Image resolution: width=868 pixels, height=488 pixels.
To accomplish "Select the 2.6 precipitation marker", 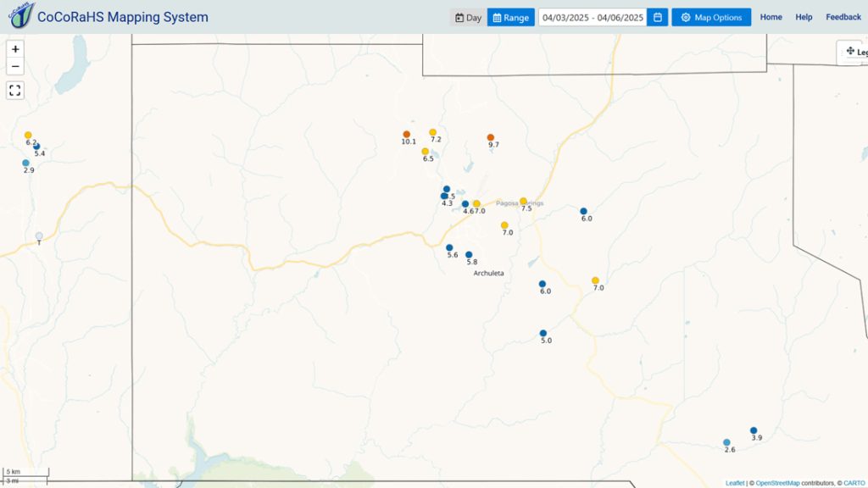I will (x=726, y=442).
